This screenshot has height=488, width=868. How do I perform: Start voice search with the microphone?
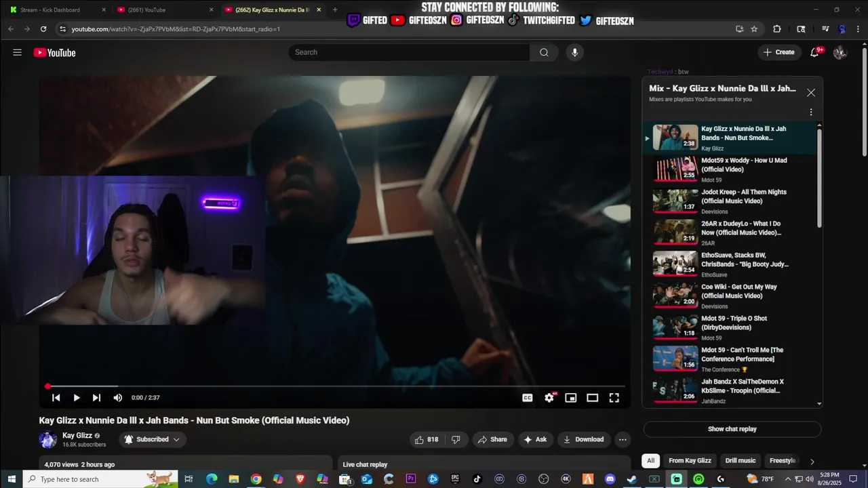click(574, 52)
